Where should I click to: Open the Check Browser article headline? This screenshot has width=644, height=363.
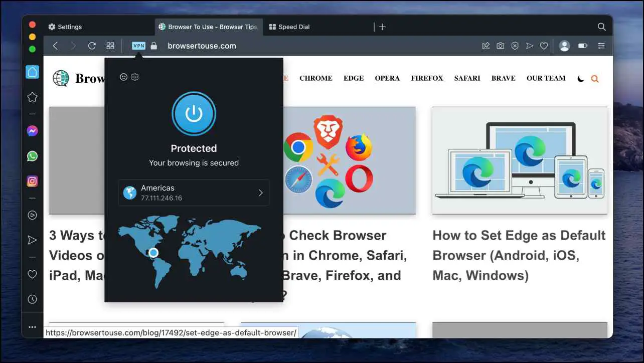coord(347,265)
